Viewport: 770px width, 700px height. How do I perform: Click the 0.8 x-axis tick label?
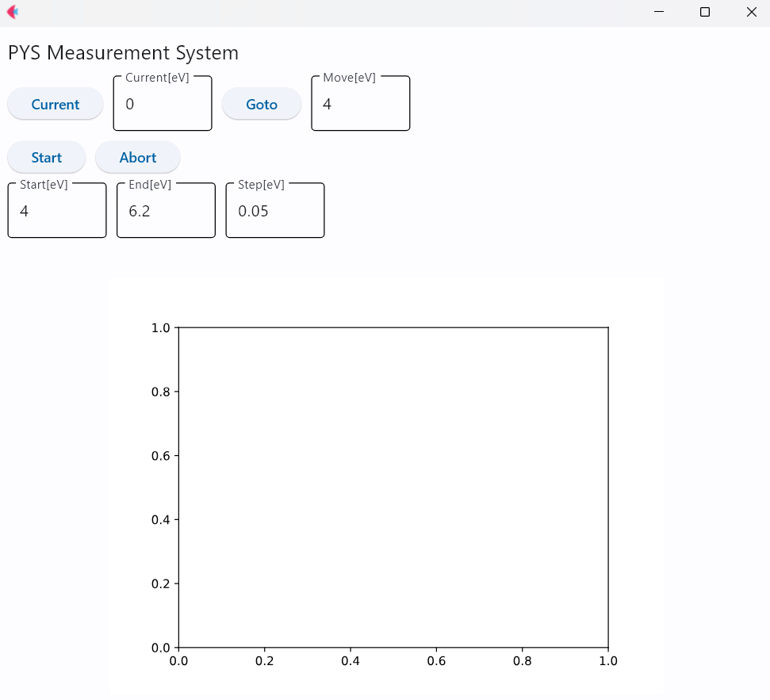pos(522,661)
